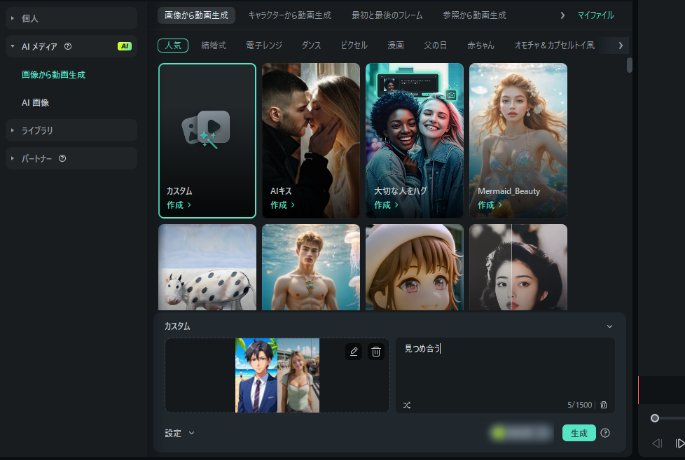
Task: Select 電子レンジ category tag
Action: tap(264, 45)
